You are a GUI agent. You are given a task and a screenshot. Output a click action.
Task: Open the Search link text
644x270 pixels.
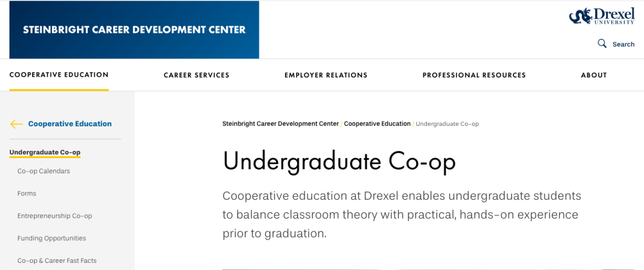(x=624, y=44)
